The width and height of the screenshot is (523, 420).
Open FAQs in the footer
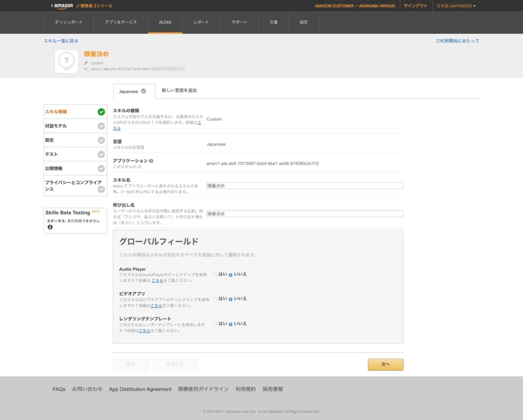point(59,389)
